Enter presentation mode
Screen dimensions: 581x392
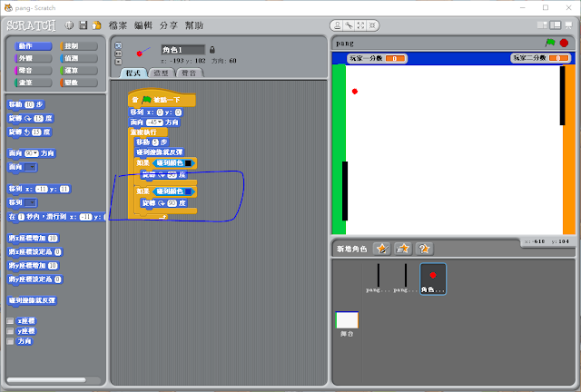coord(568,25)
